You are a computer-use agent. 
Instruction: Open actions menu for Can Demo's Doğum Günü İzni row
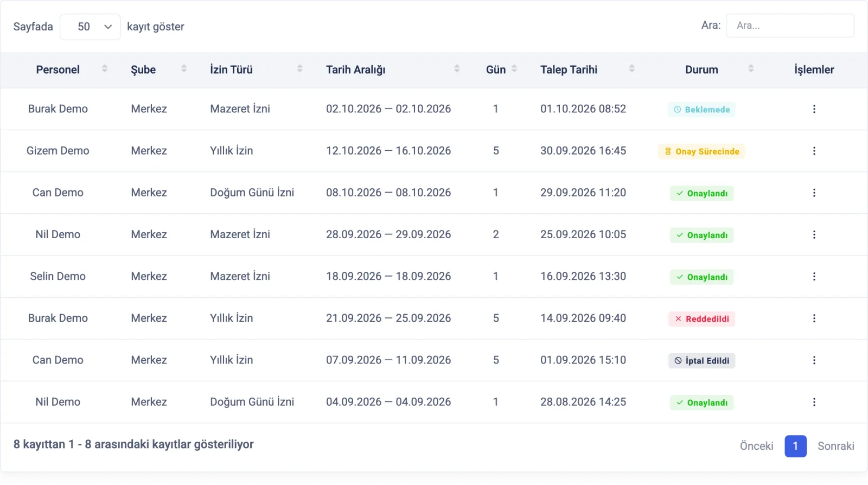pos(814,193)
